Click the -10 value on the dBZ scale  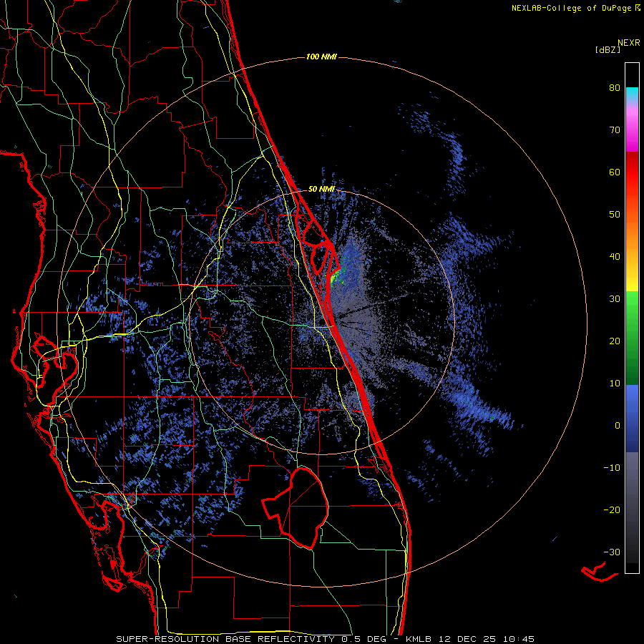coord(612,468)
